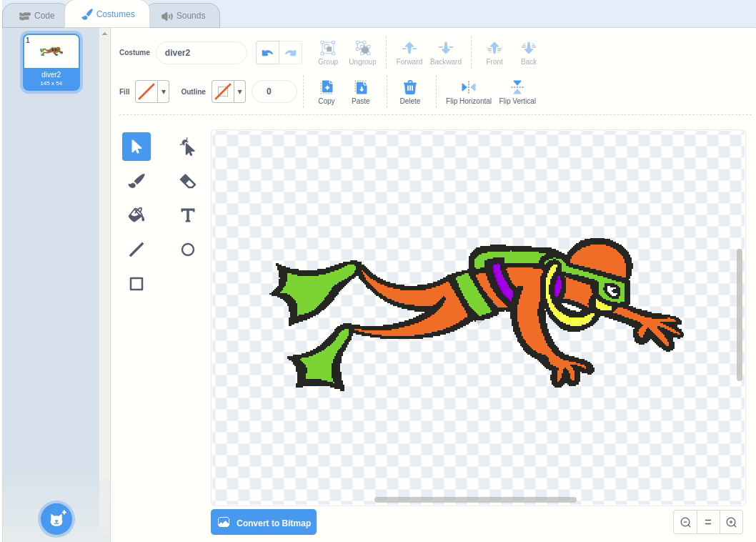Viewport: 756px width, 542px height.
Task: Flip the costume horizontally
Action: coord(468,92)
